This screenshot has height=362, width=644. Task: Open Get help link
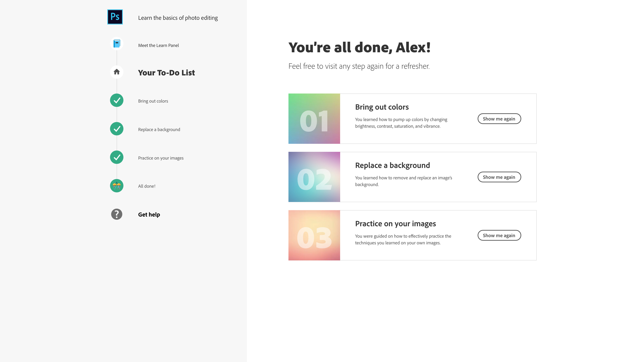pyautogui.click(x=149, y=215)
